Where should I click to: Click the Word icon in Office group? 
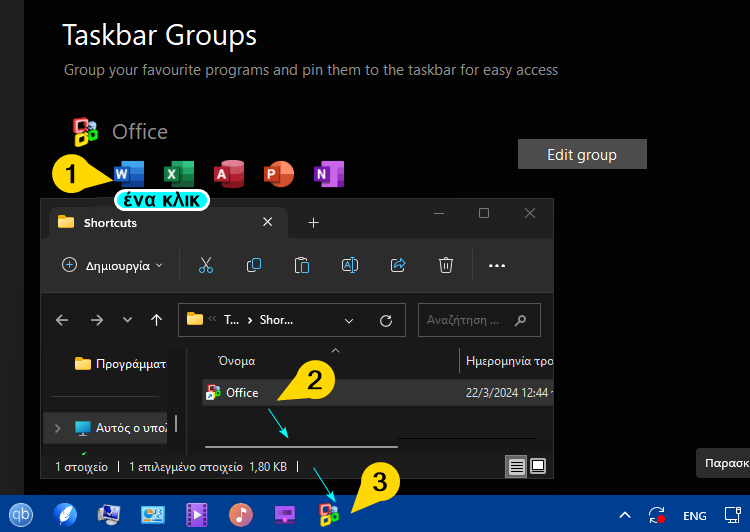click(x=129, y=174)
